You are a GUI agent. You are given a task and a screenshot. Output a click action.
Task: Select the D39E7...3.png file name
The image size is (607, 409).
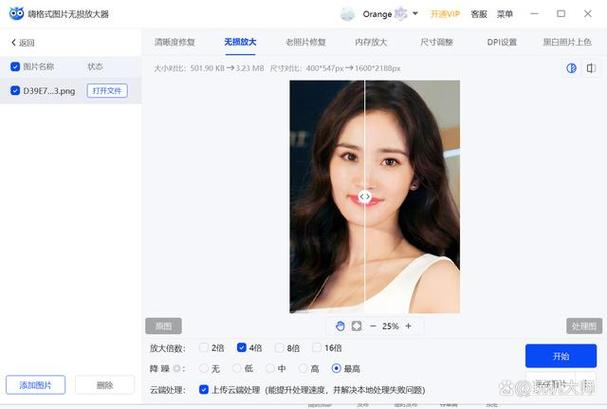(49, 91)
